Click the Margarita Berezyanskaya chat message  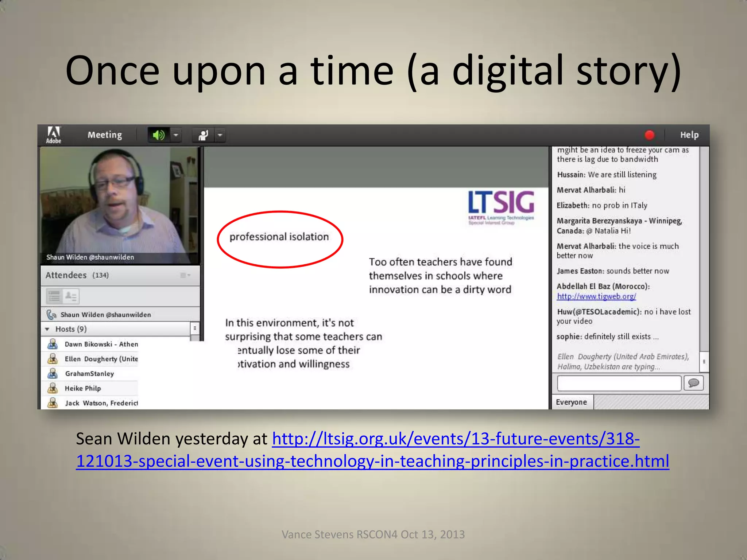coord(619,226)
